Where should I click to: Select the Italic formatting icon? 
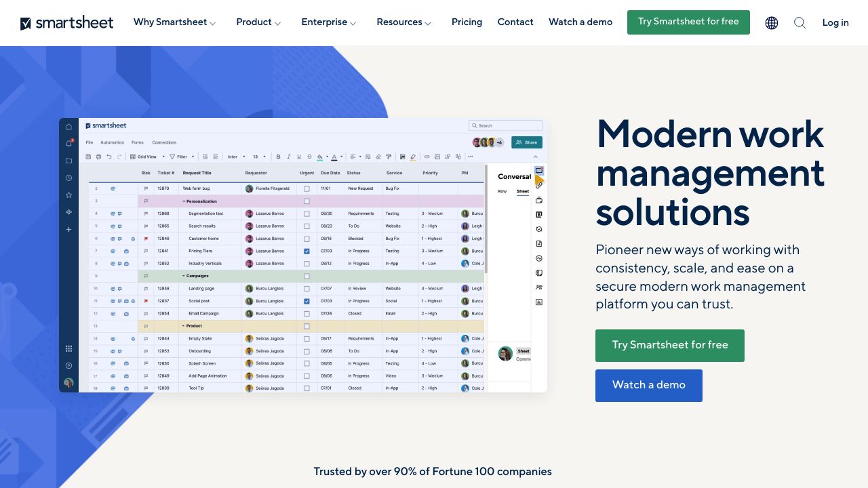pyautogui.click(x=289, y=157)
